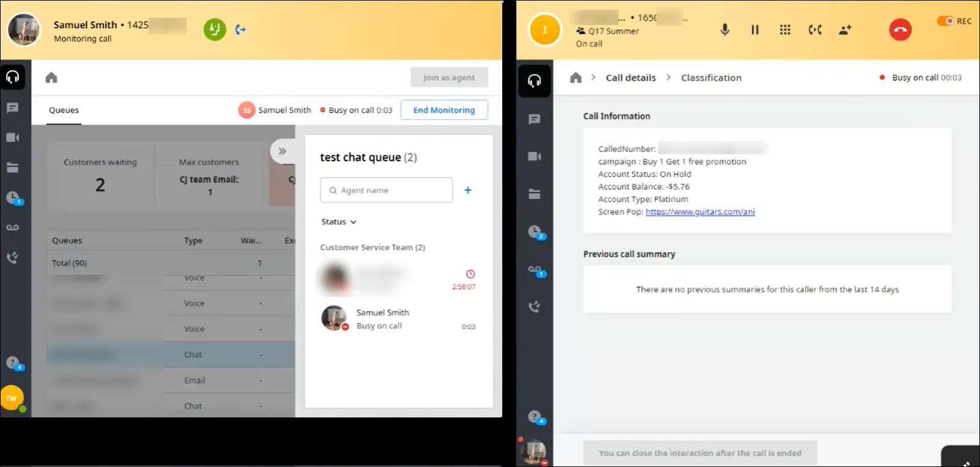
Task: Click the blue leave monitoring arrow icon
Action: 240,29
